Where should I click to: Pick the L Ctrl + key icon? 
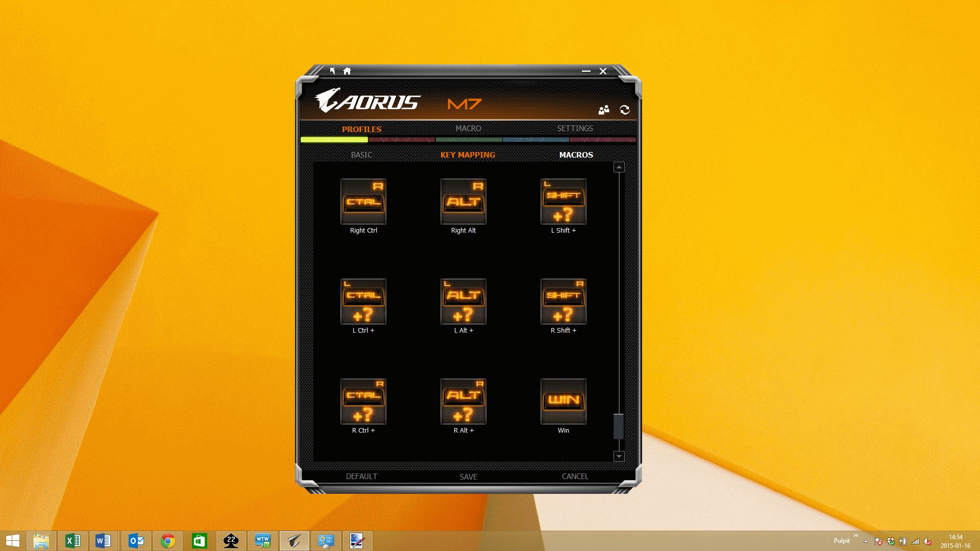point(363,301)
